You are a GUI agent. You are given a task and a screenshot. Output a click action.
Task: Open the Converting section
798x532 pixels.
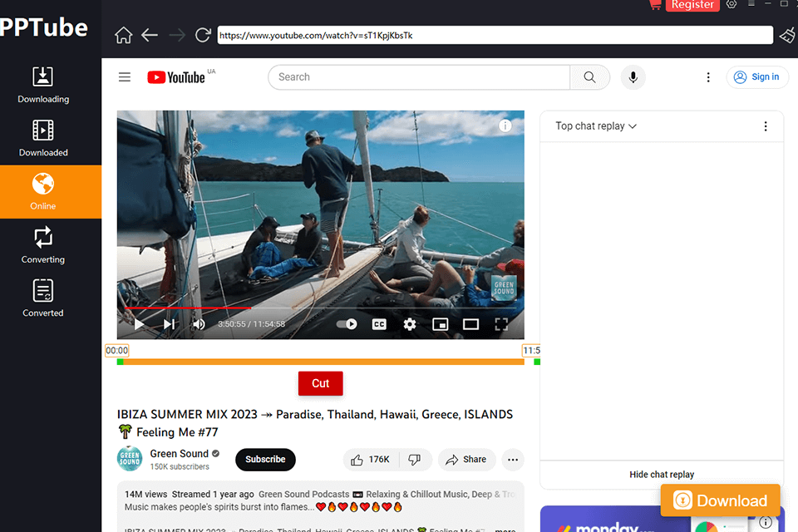click(x=43, y=245)
